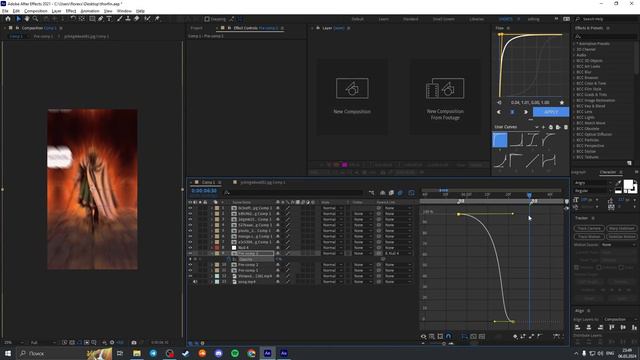
Task: Click the Motion Blur enable icon in timeline
Action: pyautogui.click(x=400, y=193)
